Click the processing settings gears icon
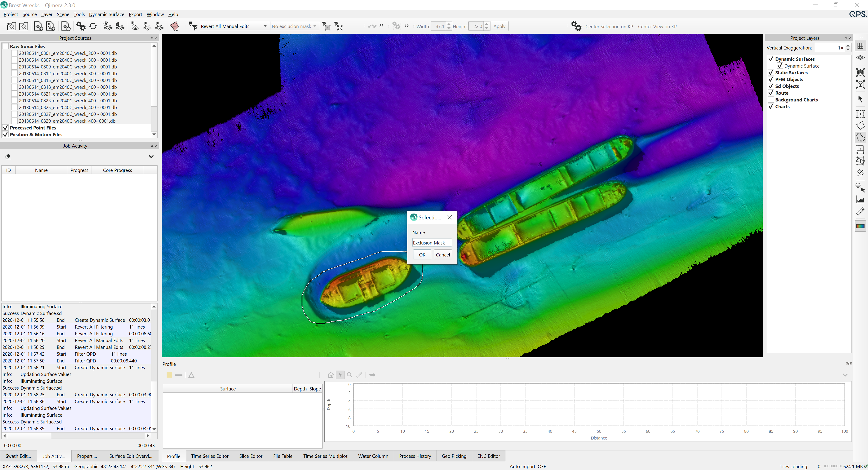 tap(81, 26)
